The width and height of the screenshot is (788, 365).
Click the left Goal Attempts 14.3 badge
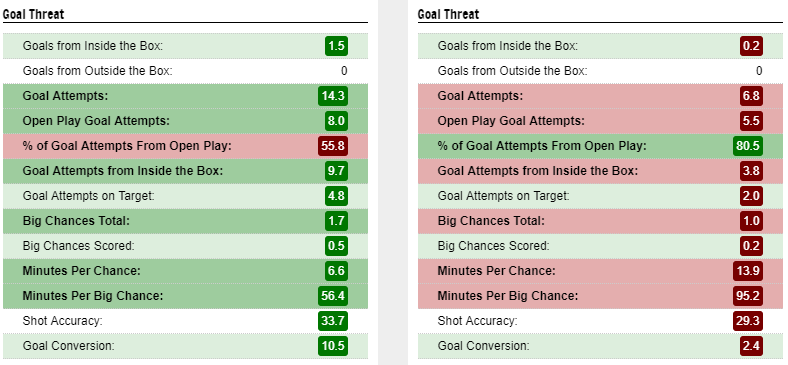pos(333,96)
